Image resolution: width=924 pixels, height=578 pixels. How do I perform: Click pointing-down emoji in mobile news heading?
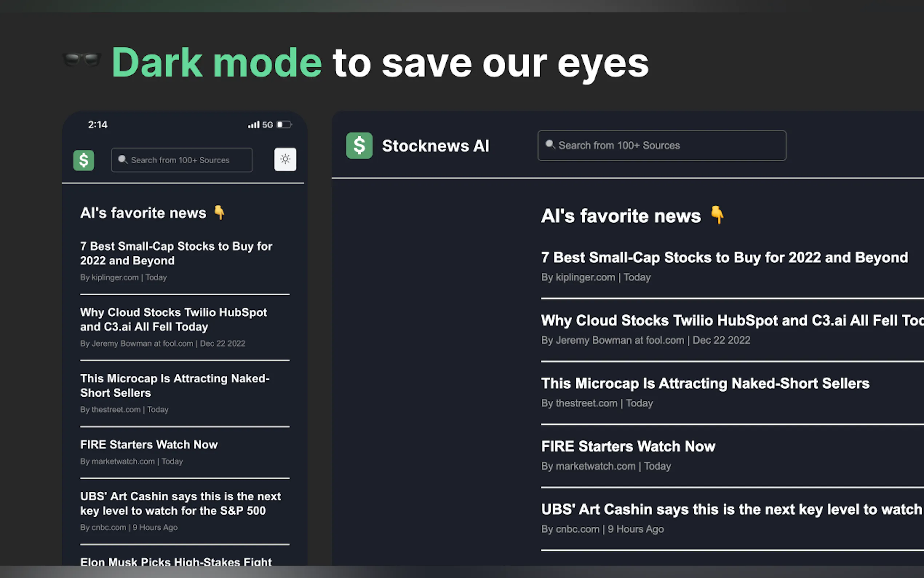coord(219,212)
